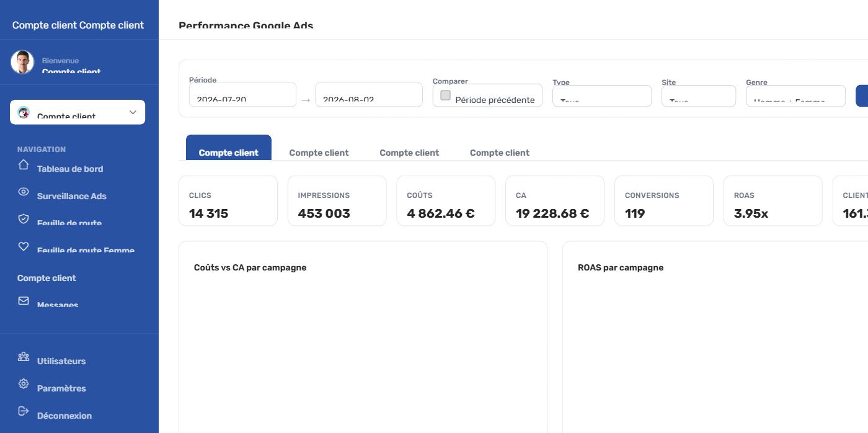This screenshot has width=868, height=433.
Task: Open the end date field 2026-08-02
Action: point(369,95)
